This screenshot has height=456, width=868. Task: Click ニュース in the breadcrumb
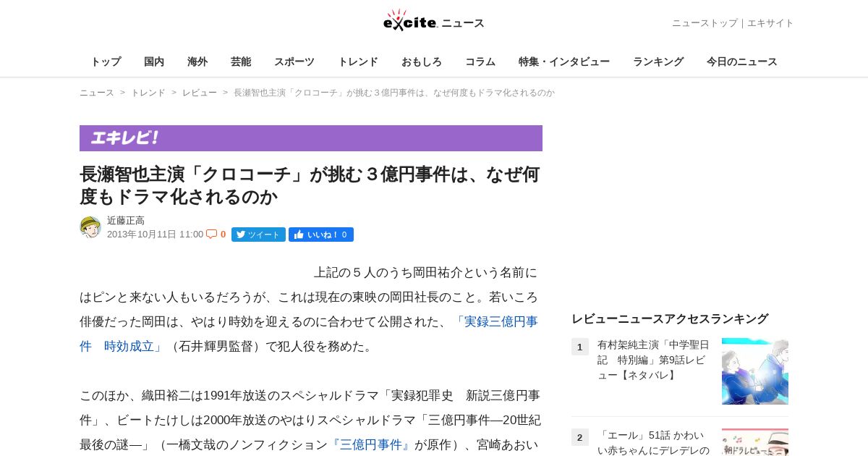point(97,93)
